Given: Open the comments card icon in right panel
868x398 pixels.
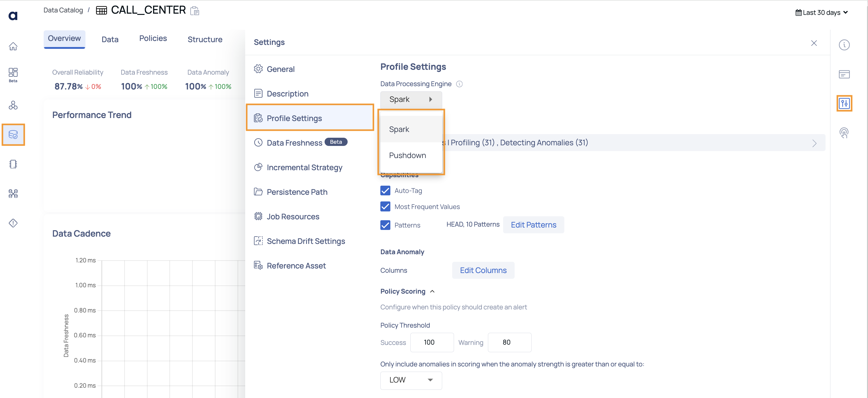Looking at the screenshot, I should point(844,74).
